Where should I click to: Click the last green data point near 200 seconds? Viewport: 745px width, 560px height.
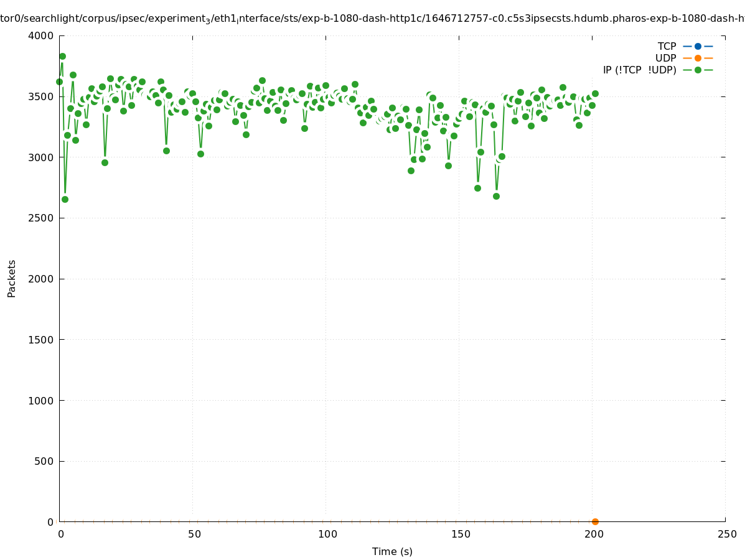[595, 93]
